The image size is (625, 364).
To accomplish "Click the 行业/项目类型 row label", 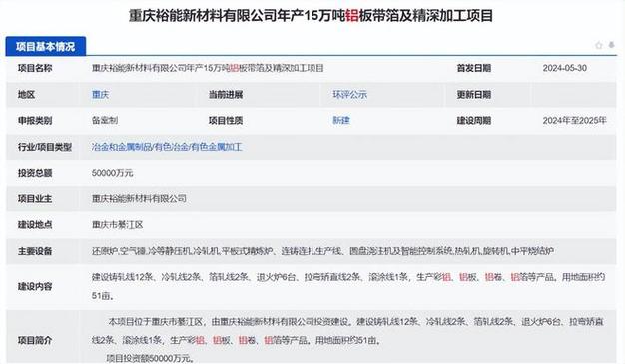I will click(45, 147).
